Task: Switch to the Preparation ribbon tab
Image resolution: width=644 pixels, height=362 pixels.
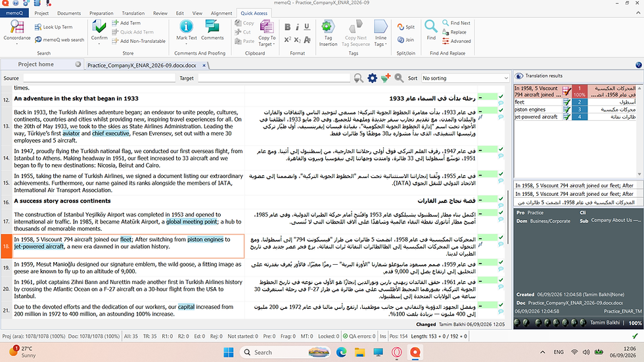Action: 101,13
